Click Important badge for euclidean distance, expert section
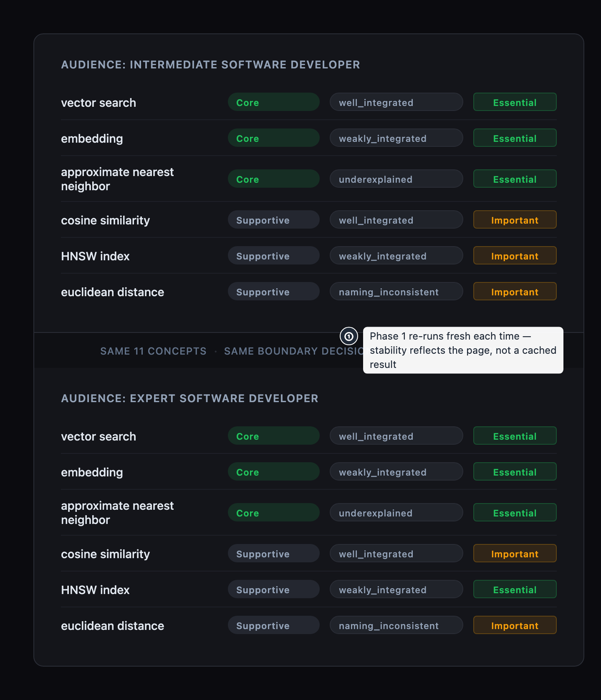Viewport: 601px width, 700px height. [515, 625]
